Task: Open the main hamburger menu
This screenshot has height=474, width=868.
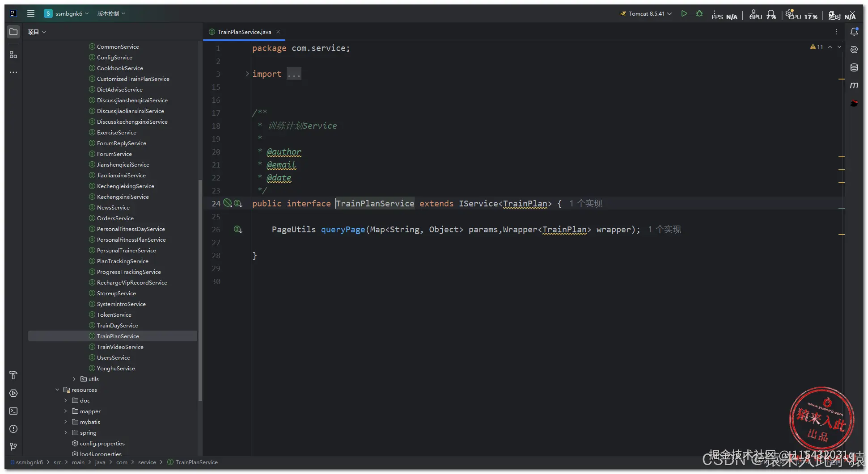Action: (x=31, y=14)
